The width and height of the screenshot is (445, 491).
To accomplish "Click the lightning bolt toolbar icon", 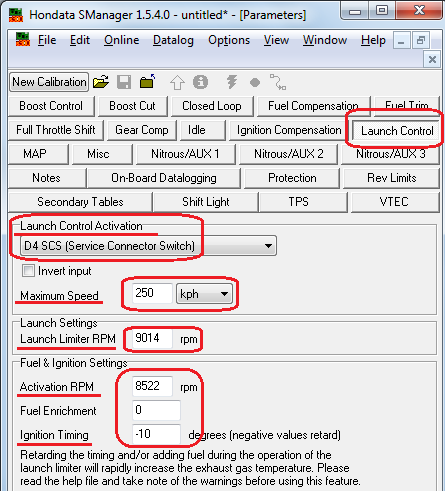I will coord(232,82).
